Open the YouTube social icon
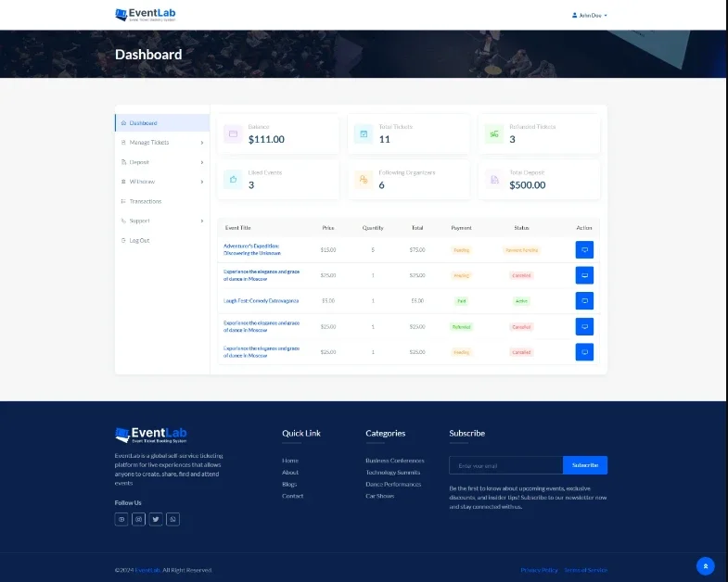Screen dimensions: 728x582 click(x=121, y=519)
